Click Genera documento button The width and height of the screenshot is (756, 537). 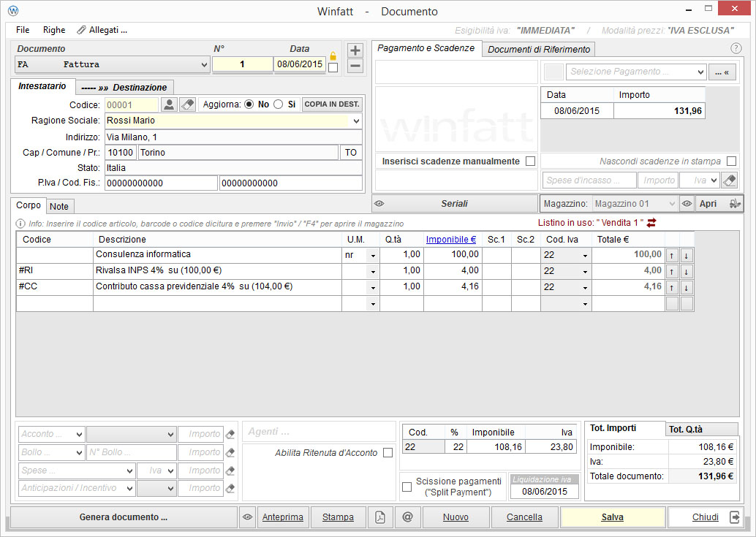tap(124, 517)
